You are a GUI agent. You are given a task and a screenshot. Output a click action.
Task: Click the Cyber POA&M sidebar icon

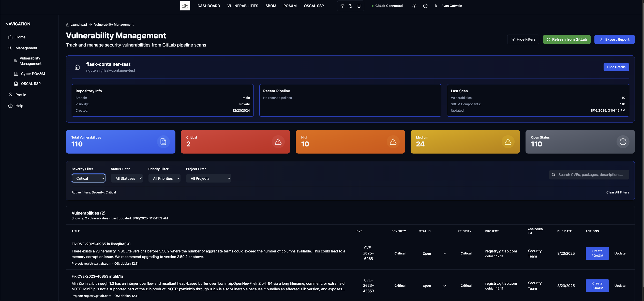pos(16,74)
